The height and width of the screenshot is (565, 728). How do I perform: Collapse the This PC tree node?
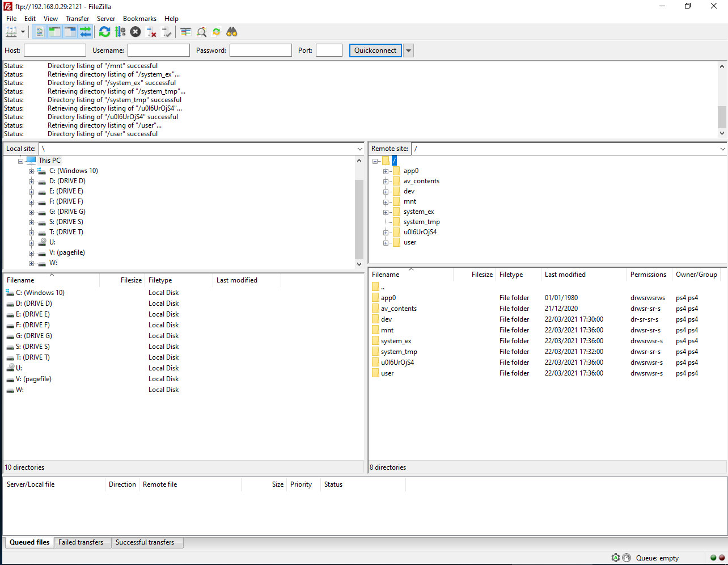pos(21,161)
